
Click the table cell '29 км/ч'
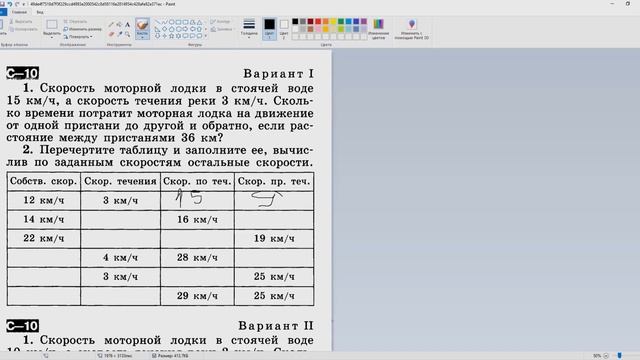click(x=198, y=296)
